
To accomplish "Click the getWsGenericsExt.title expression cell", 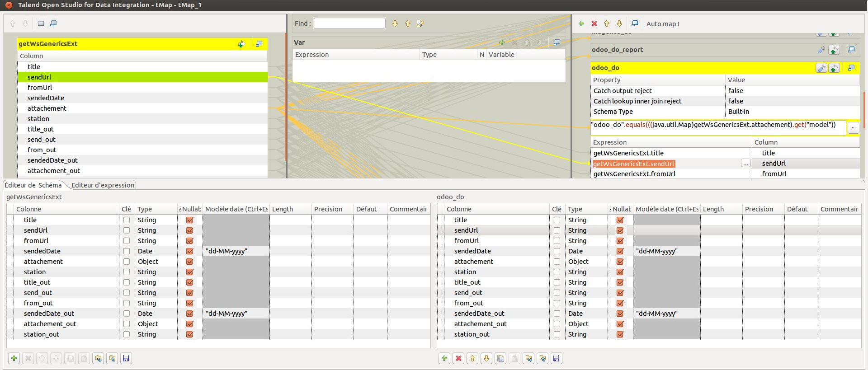I will pos(671,153).
